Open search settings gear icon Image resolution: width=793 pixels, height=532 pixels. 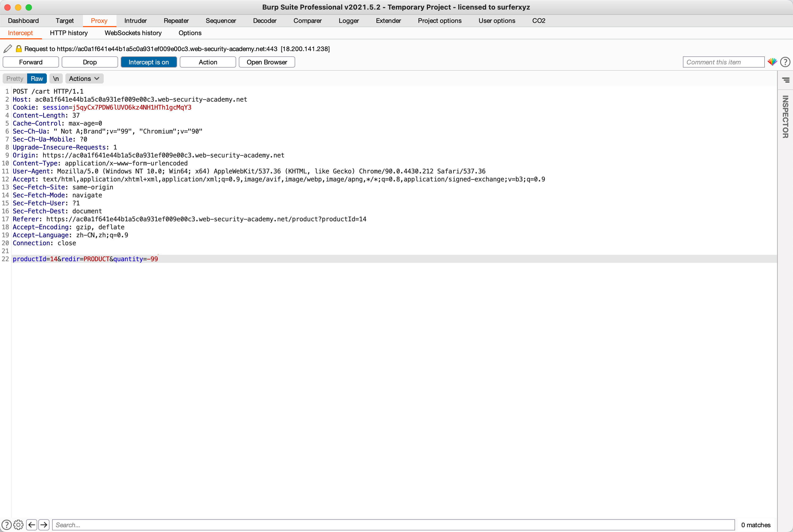point(18,525)
